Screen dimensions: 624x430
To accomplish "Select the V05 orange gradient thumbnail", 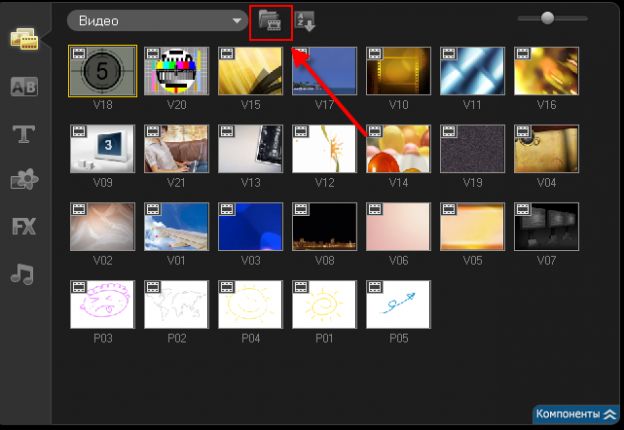I will click(x=472, y=227).
